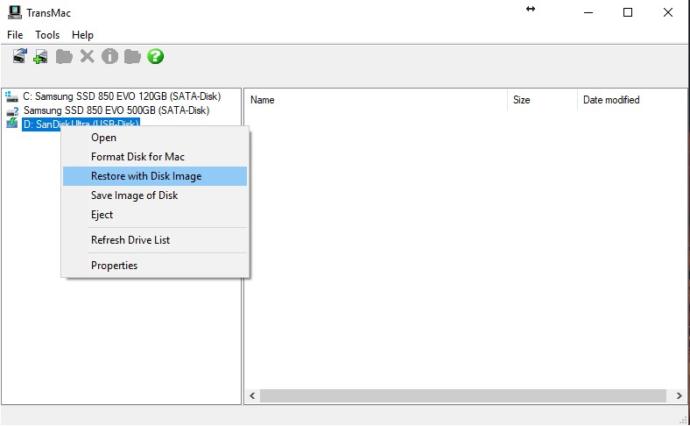The image size is (690, 426).
Task: Click the TransMac app icon in the title bar
Action: 14,12
